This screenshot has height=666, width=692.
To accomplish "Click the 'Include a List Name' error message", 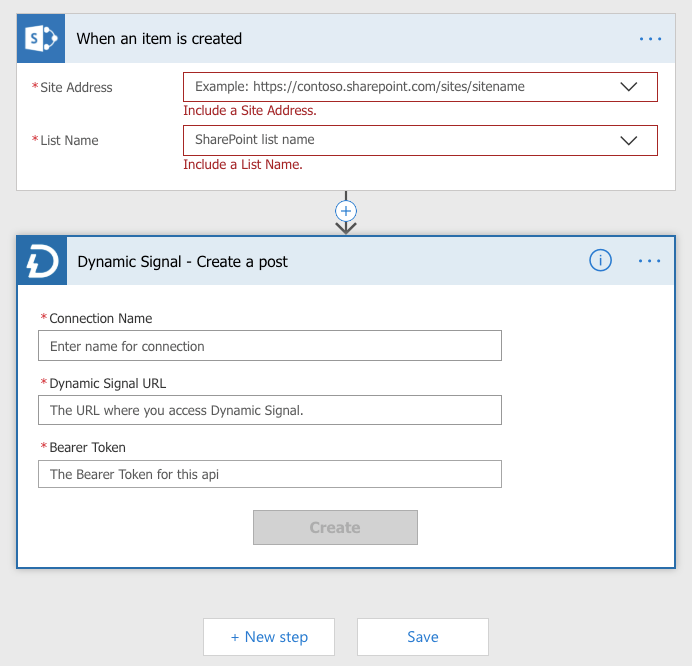I will [x=243, y=165].
